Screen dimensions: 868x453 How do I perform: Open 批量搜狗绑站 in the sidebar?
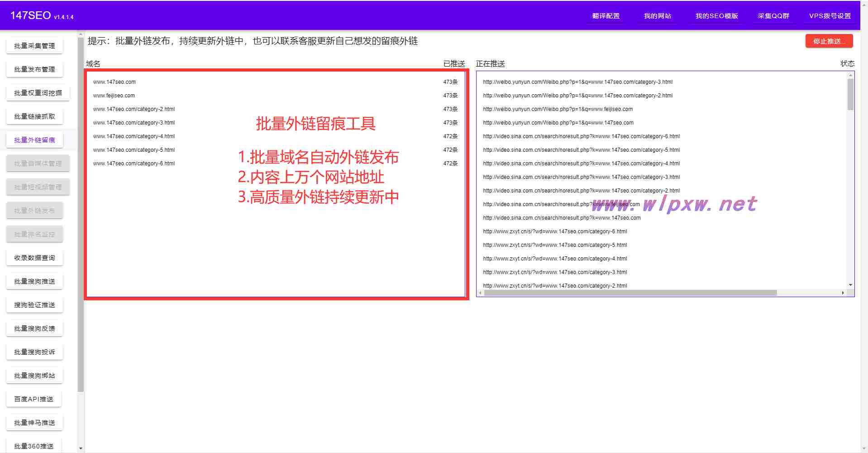34,376
